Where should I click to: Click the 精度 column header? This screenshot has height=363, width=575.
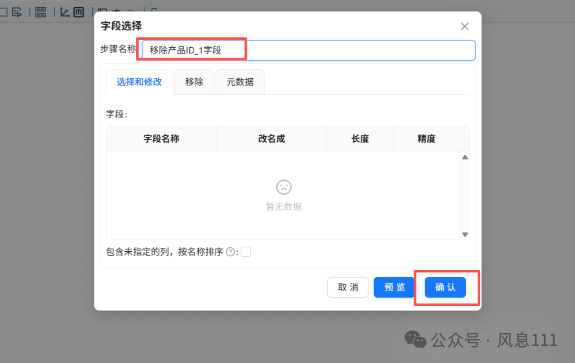pos(426,139)
